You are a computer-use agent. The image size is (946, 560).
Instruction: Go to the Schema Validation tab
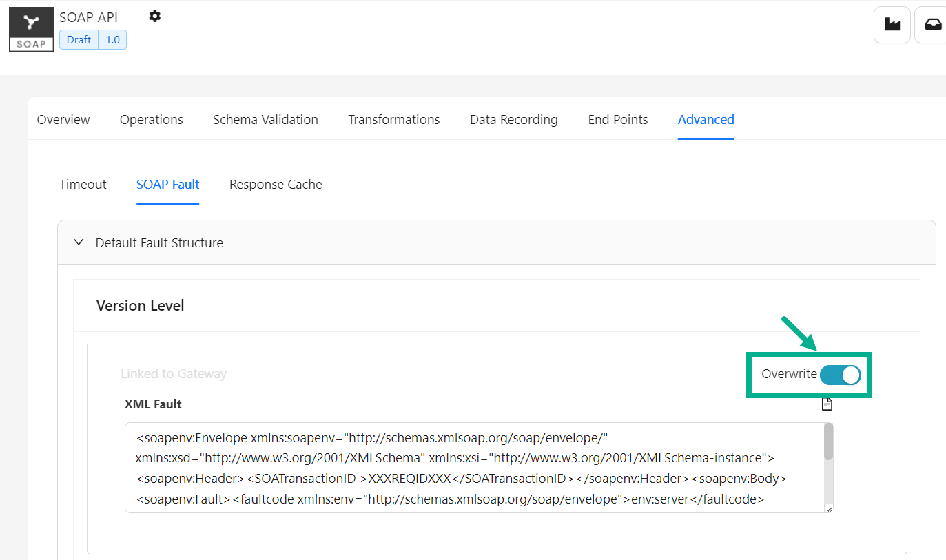265,120
